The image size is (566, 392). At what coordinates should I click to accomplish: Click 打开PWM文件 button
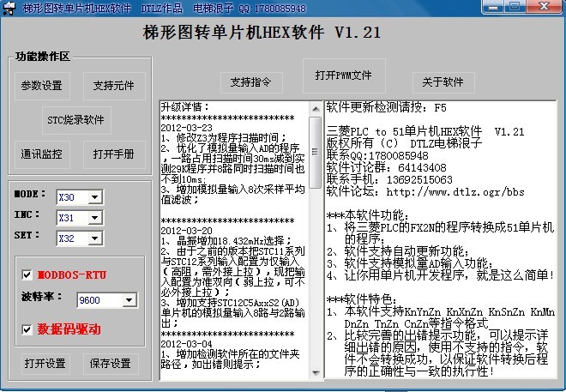[343, 75]
